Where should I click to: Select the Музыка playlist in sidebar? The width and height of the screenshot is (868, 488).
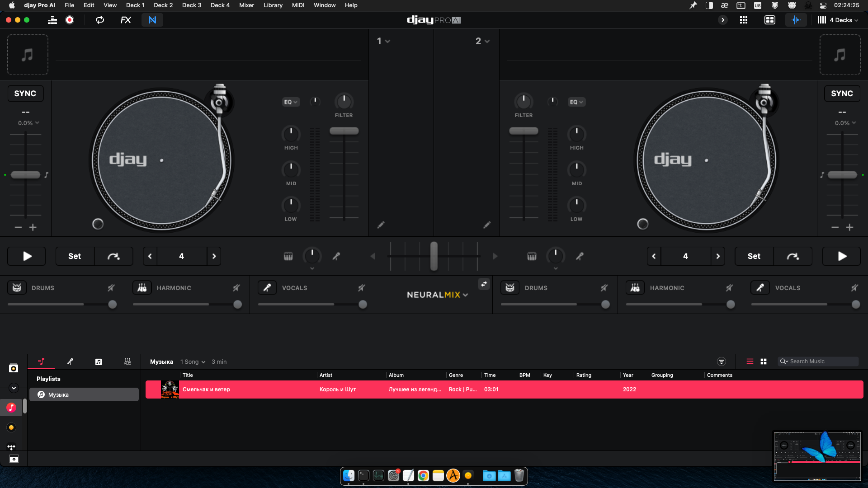click(84, 394)
